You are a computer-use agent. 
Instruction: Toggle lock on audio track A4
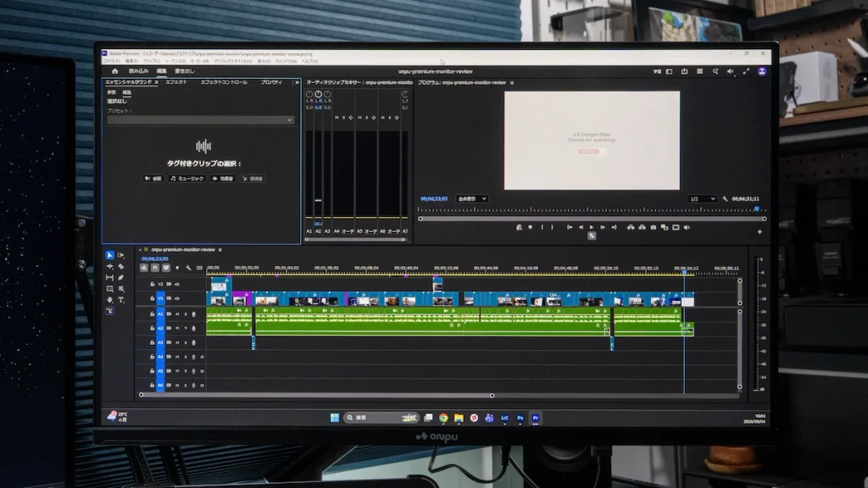click(x=153, y=357)
